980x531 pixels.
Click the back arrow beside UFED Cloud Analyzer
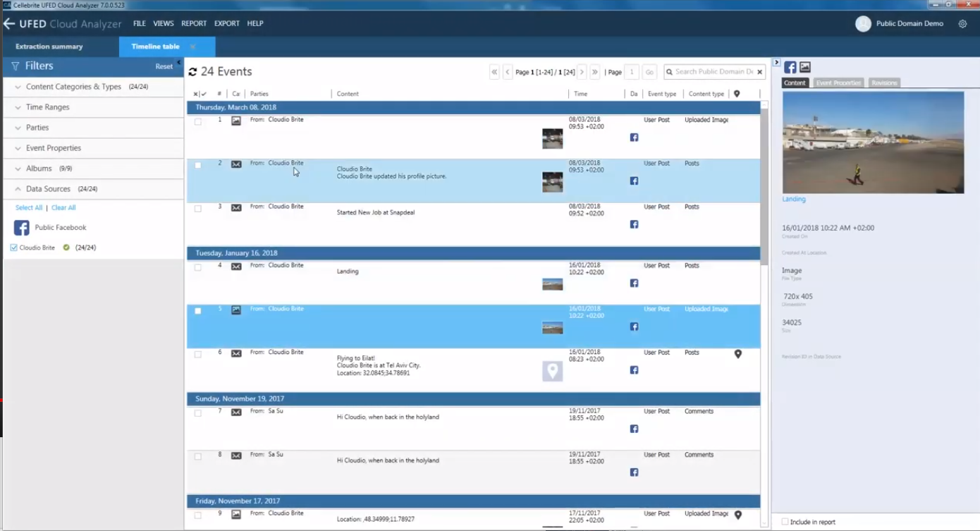(x=9, y=24)
